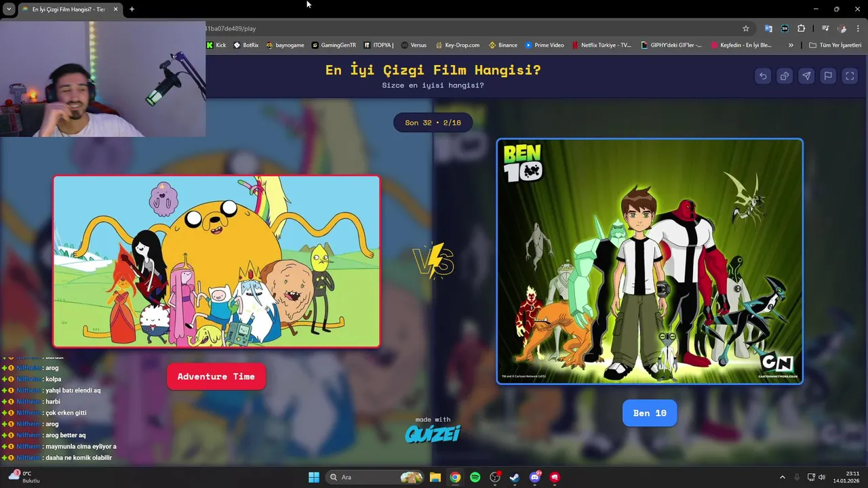Viewport: 868px width, 488px height.
Task: Open the GamingGenTR bookmark
Action: 334,45
